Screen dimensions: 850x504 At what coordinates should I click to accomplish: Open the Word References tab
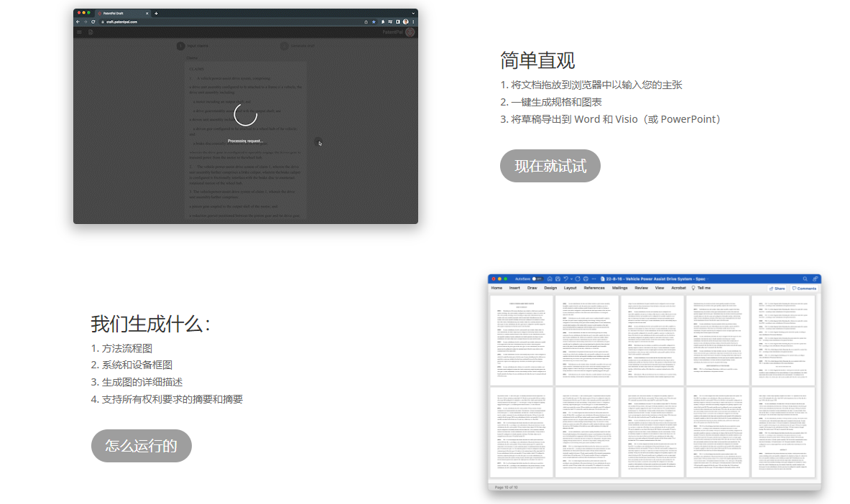[594, 288]
